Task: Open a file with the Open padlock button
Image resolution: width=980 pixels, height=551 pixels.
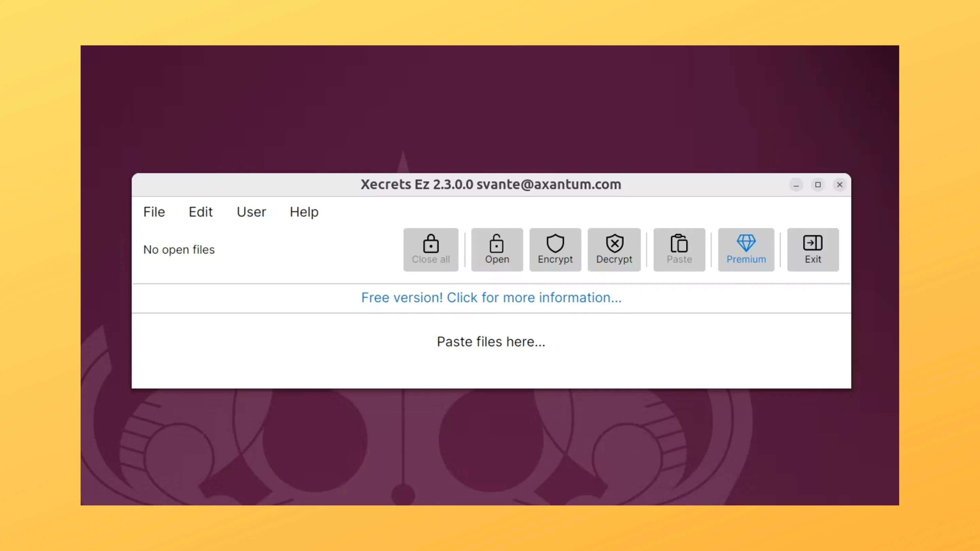Action: click(497, 249)
